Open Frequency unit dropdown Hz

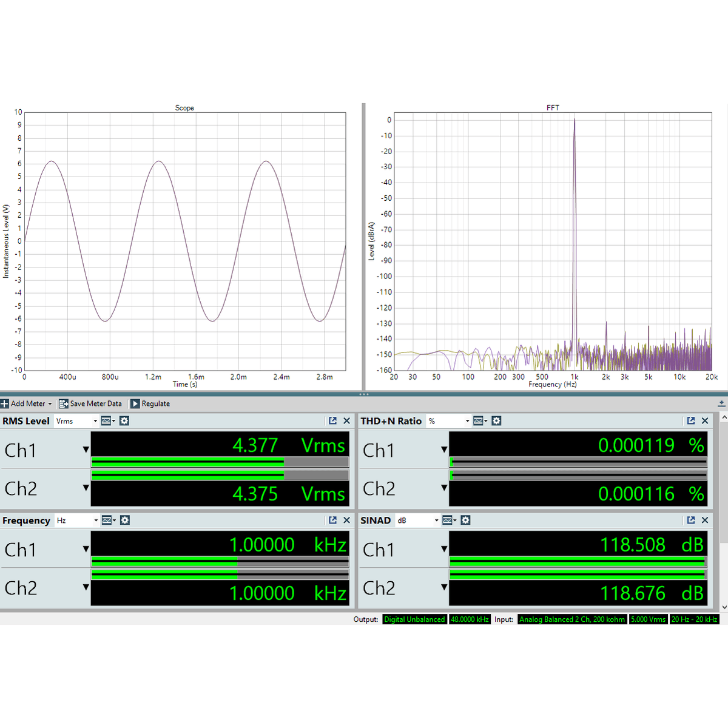pos(76,520)
